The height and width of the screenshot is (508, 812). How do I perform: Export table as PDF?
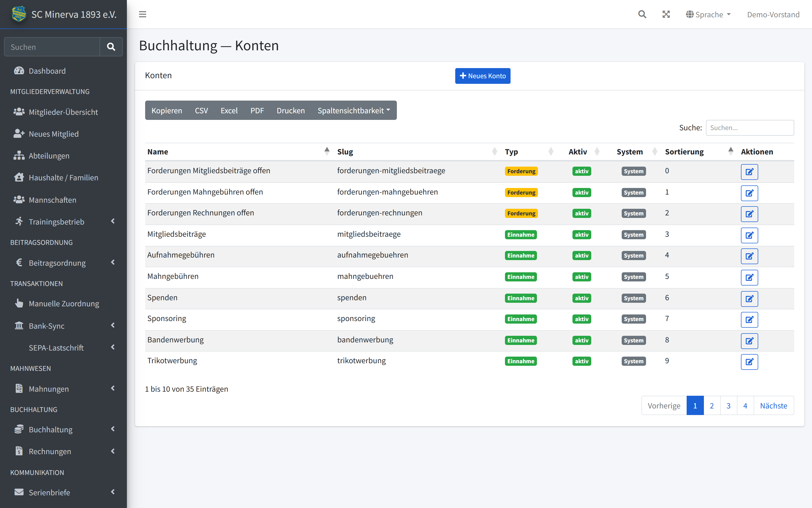(x=257, y=110)
